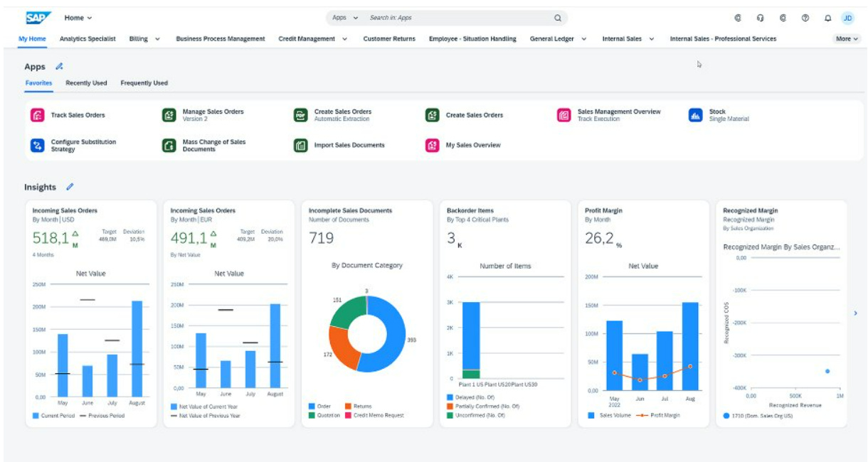Open the Recognized Margin card title

click(x=750, y=211)
